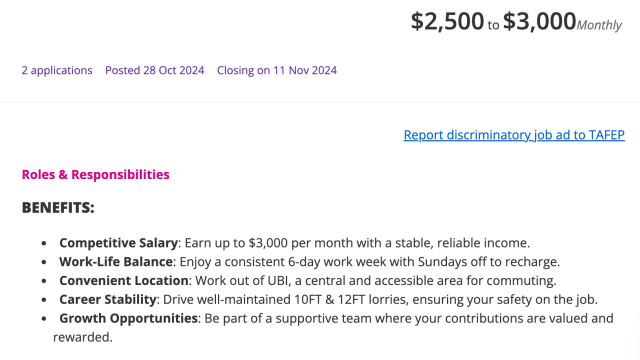Click the large $3,000 salary figure in header
The image size is (640, 360).
click(x=539, y=21)
